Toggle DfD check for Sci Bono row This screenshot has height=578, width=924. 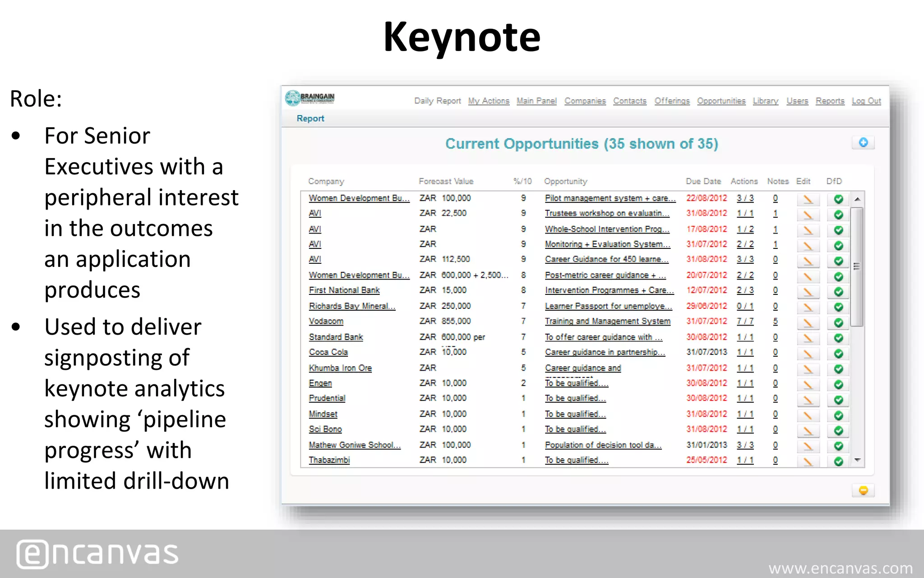click(838, 431)
